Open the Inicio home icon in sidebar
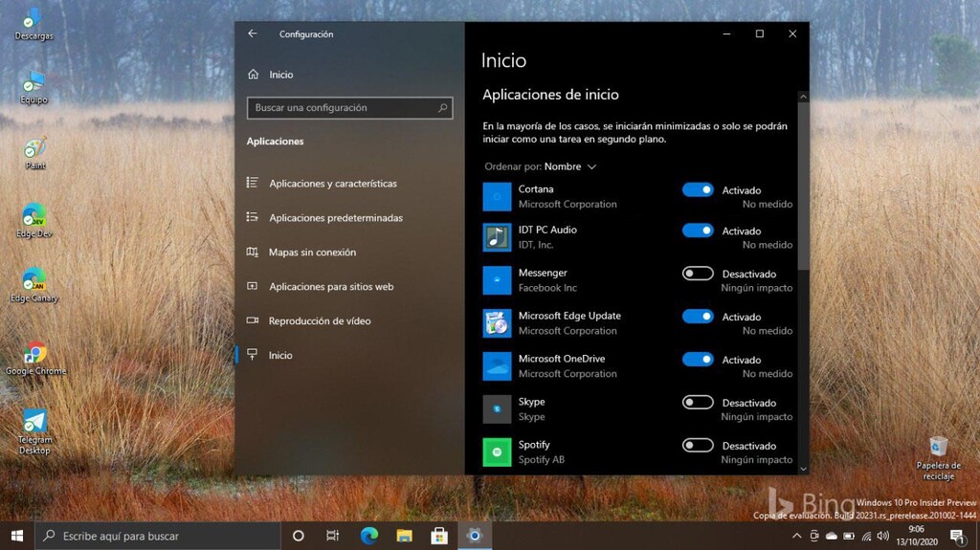The height and width of the screenshot is (550, 980). coord(253,75)
